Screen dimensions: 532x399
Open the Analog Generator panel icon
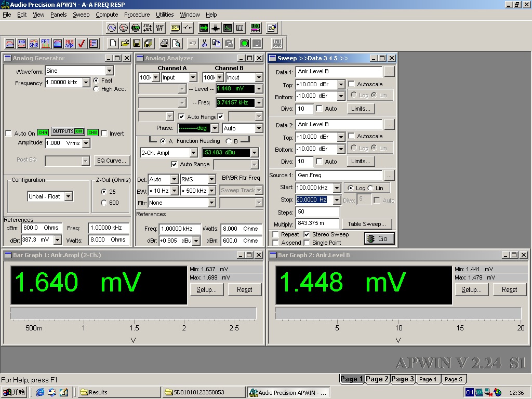(112, 28)
